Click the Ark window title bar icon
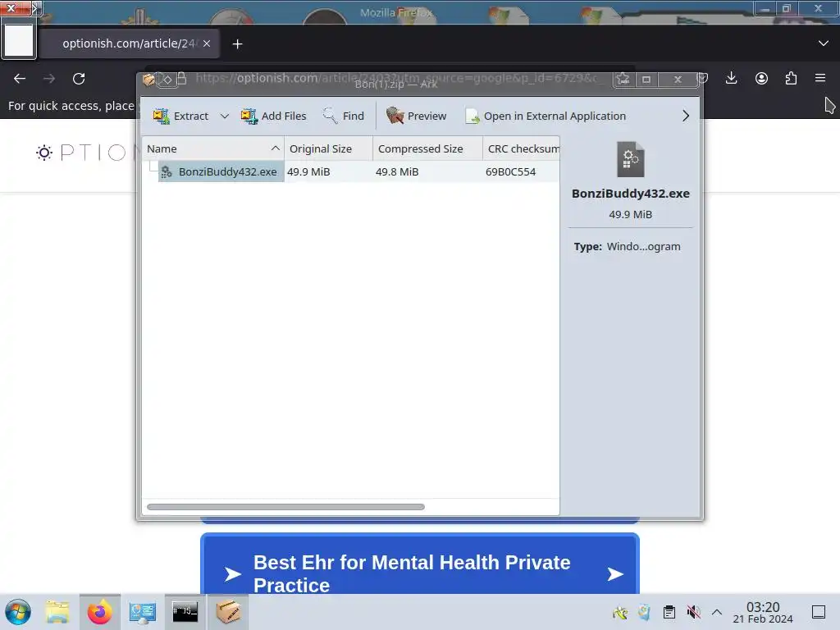This screenshot has height=630, width=840. (x=148, y=80)
